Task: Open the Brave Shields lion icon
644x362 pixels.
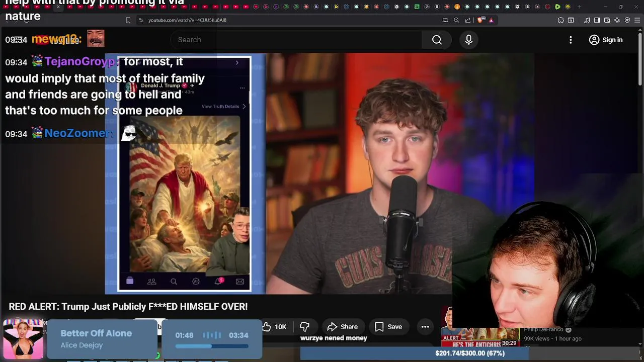Action: [480, 20]
